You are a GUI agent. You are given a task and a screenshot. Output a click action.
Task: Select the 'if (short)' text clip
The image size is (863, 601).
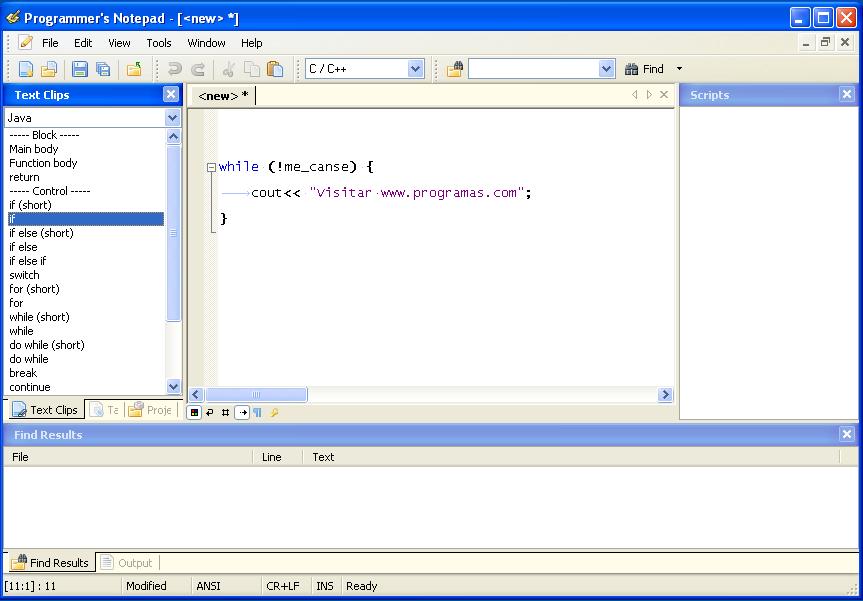30,205
